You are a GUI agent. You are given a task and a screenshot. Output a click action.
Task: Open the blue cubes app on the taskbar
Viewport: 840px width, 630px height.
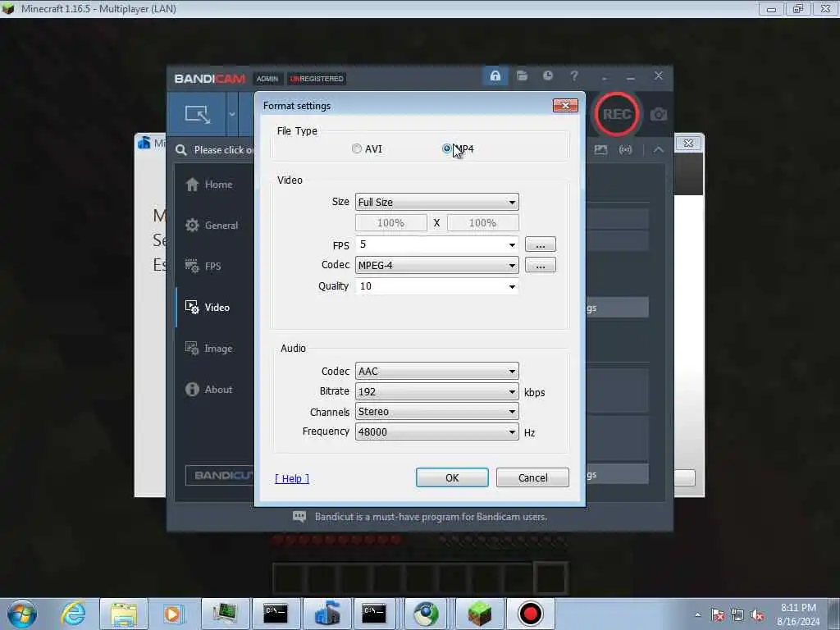pyautogui.click(x=327, y=614)
